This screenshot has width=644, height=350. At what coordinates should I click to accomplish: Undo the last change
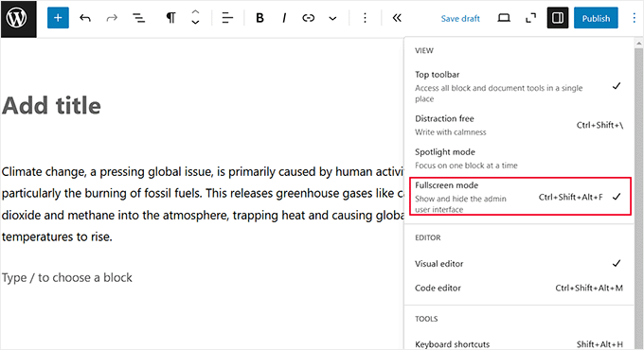85,18
